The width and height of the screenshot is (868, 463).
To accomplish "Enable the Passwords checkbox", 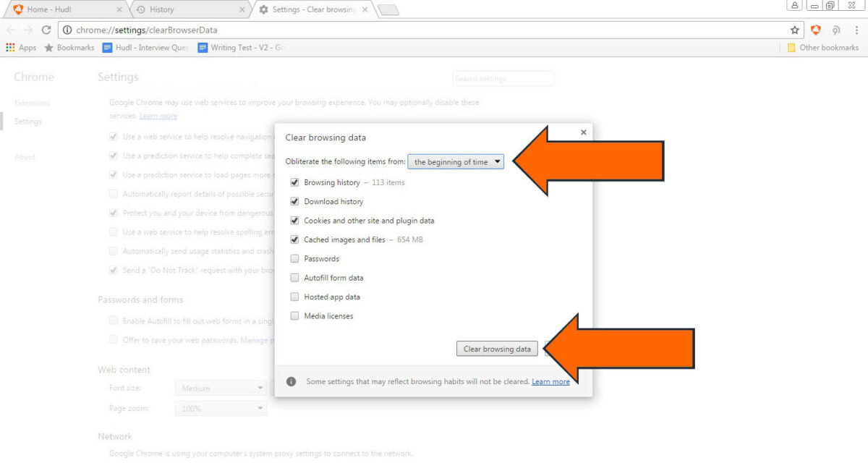I will coord(294,259).
